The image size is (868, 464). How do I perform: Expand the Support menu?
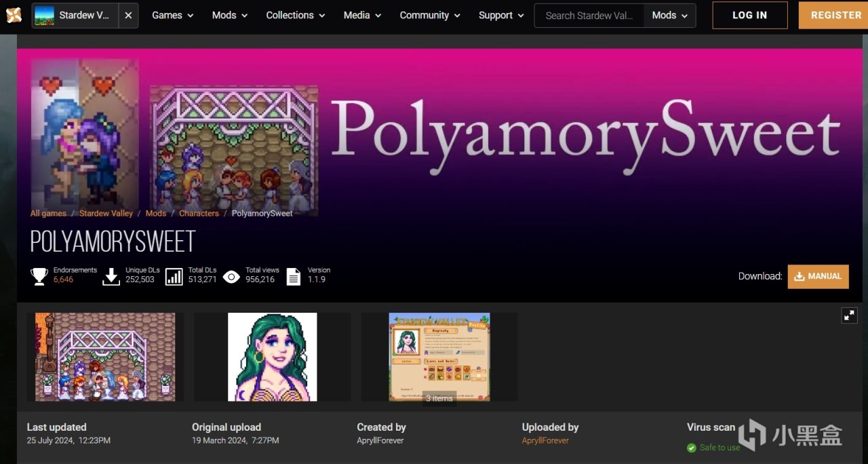point(501,15)
